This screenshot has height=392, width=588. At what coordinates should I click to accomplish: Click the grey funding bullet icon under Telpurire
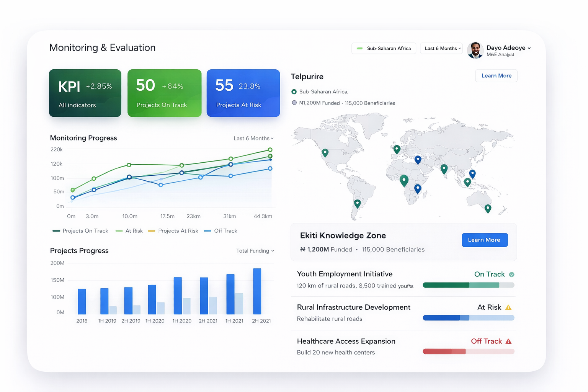click(294, 103)
